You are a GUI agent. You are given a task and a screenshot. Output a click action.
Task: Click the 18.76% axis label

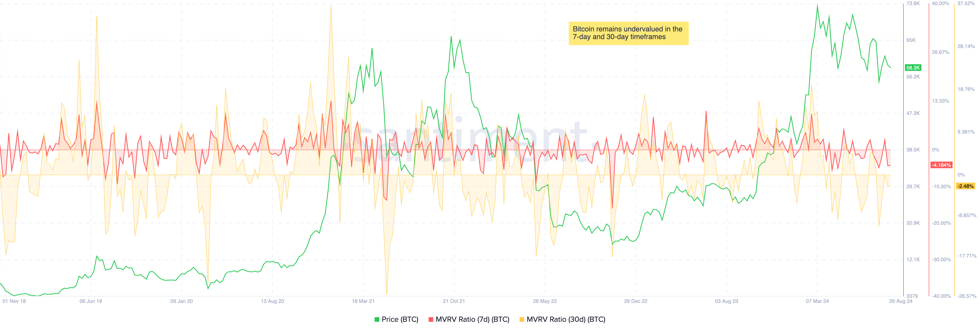[966, 89]
